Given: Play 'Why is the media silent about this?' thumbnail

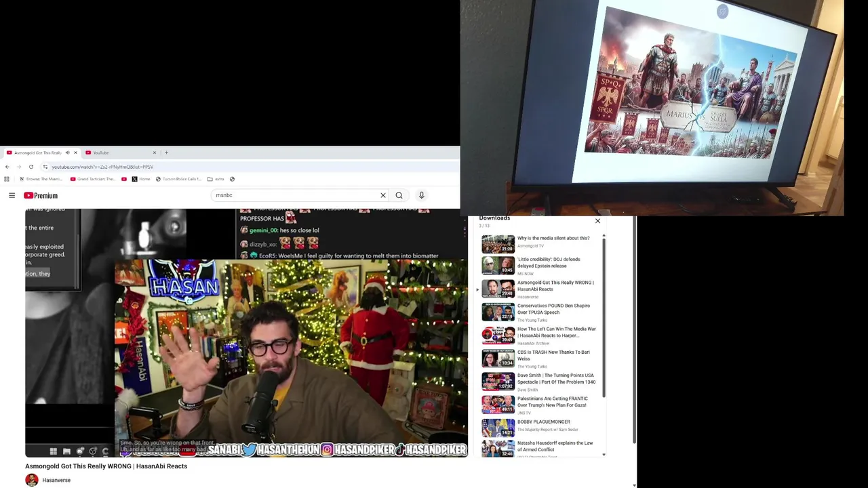Looking at the screenshot, I should point(498,243).
